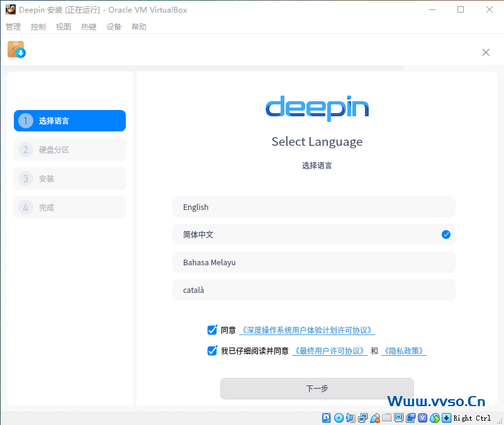Click the audio speaker status icon

pyautogui.click(x=351, y=418)
